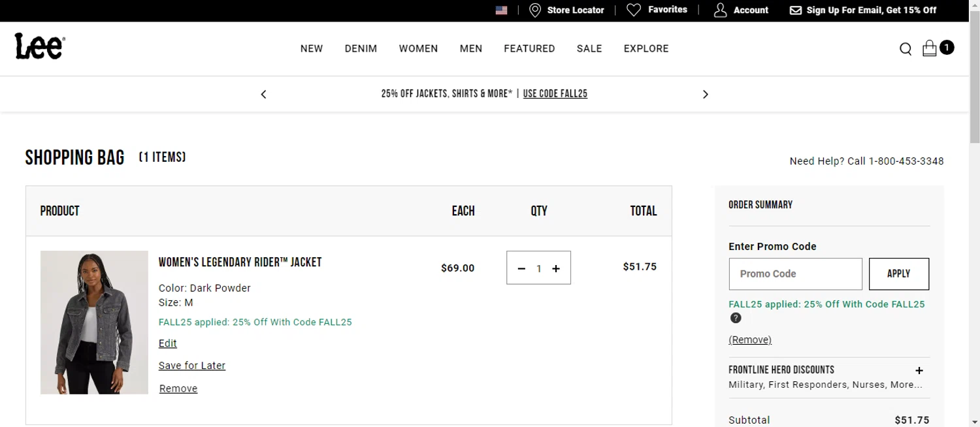
Task: Open Favorites heart icon
Action: point(634,10)
